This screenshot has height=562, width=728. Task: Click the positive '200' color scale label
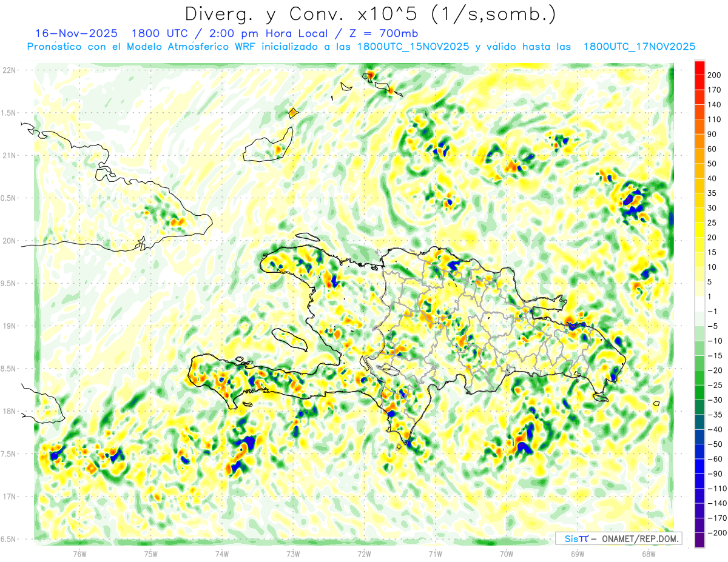tap(715, 75)
